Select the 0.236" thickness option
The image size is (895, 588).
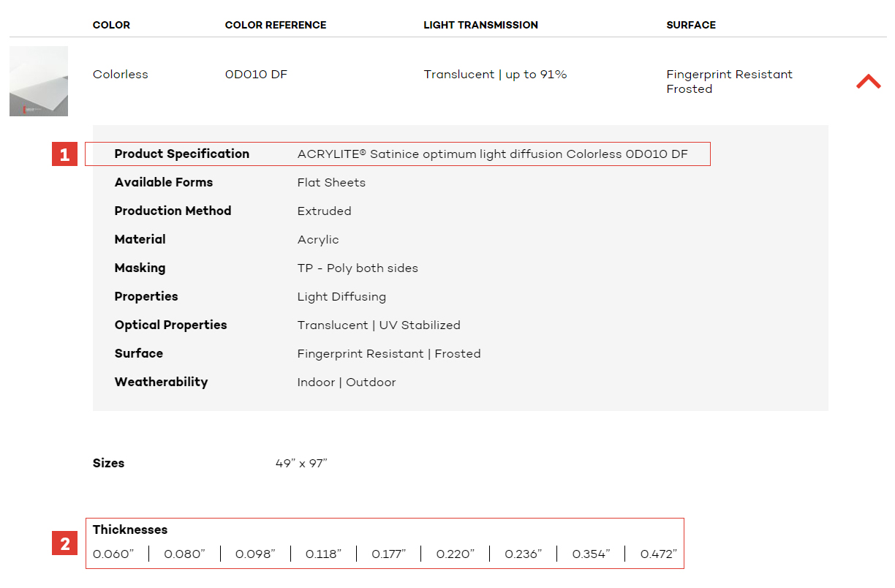coord(524,554)
